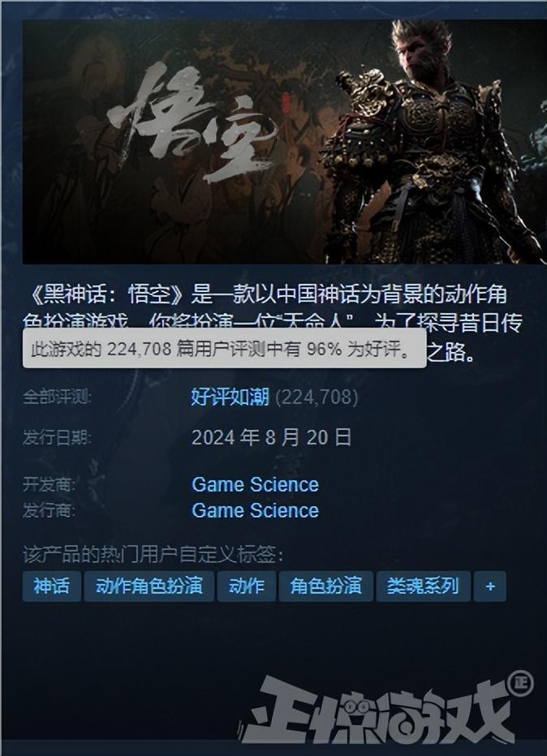The image size is (547, 756).
Task: Click the 该产品的热门用户自定义标签 heading
Action: coord(153,555)
